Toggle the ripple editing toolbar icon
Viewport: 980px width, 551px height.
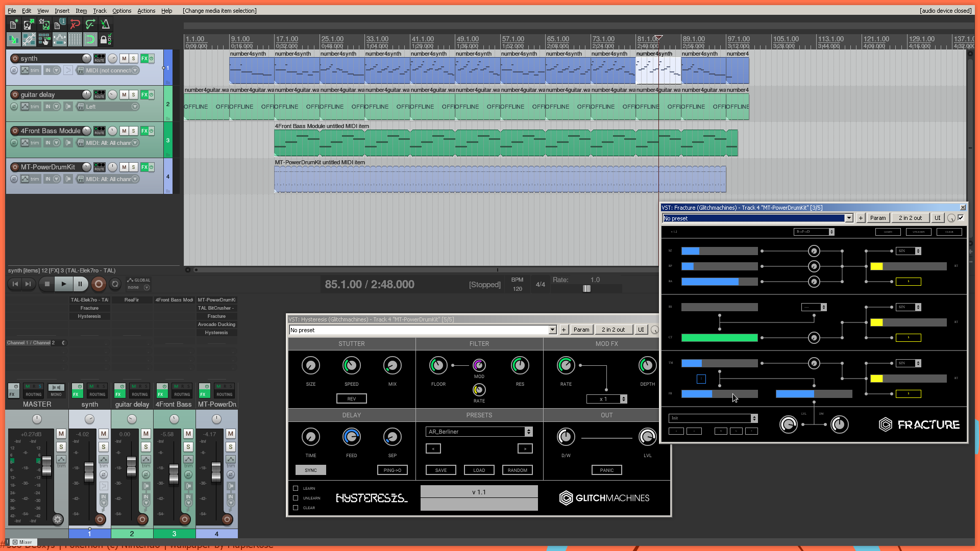click(44, 39)
